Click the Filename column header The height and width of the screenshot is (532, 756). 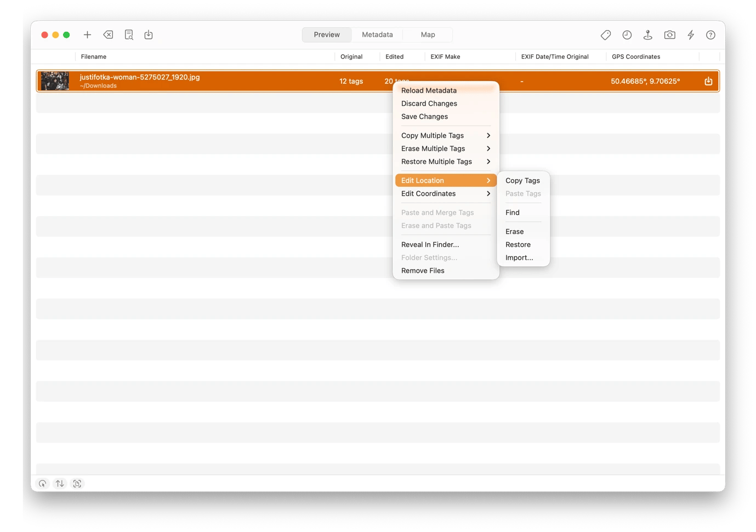[x=94, y=56]
